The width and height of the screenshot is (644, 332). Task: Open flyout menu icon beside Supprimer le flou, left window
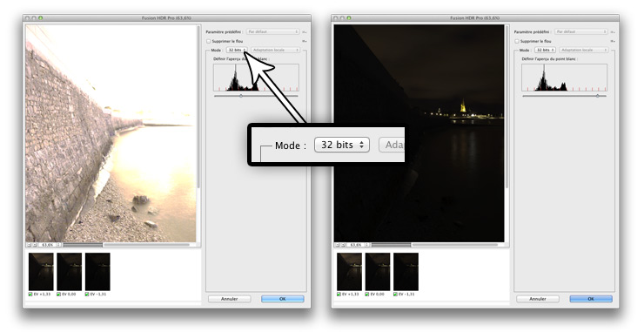click(x=305, y=41)
